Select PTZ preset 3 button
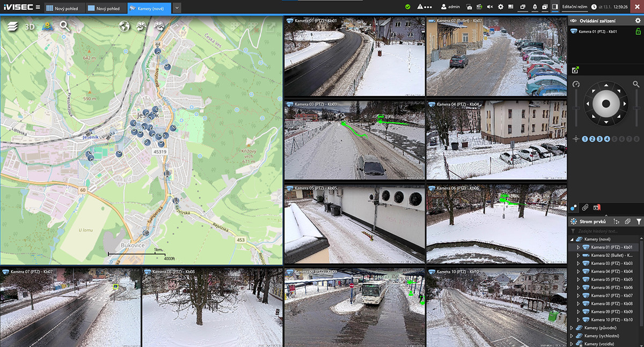Image resolution: width=644 pixels, height=347 pixels. (x=599, y=139)
